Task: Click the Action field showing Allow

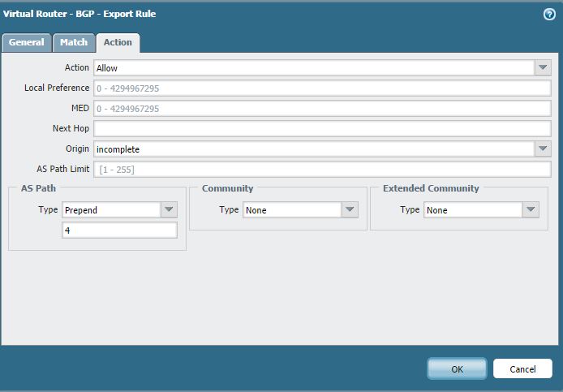Action: (x=314, y=68)
